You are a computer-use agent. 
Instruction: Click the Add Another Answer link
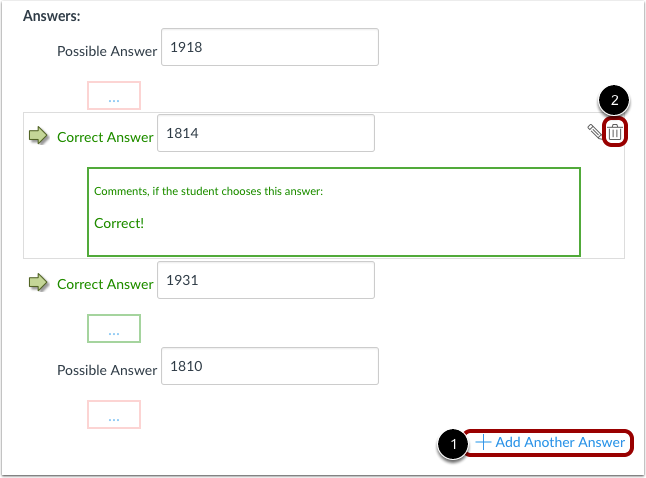pos(559,442)
